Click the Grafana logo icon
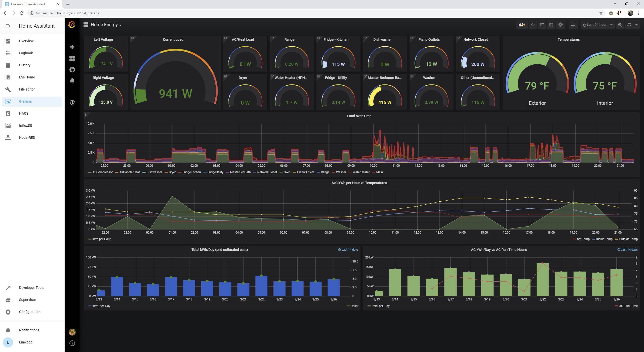644x352 pixels. click(x=72, y=25)
